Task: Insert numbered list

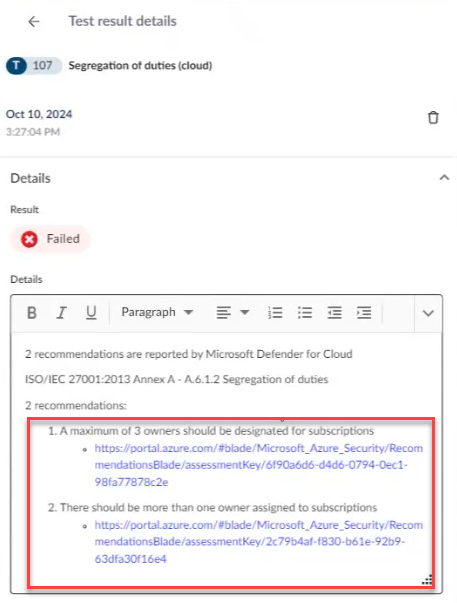Action: tap(275, 313)
